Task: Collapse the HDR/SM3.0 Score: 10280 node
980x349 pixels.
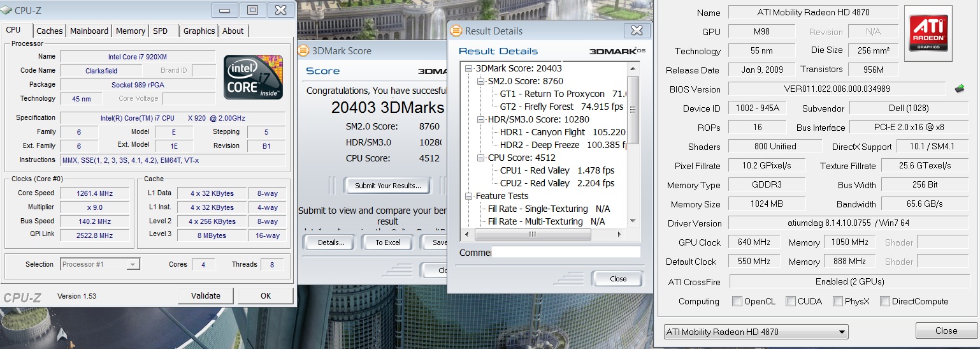Action: (x=481, y=119)
